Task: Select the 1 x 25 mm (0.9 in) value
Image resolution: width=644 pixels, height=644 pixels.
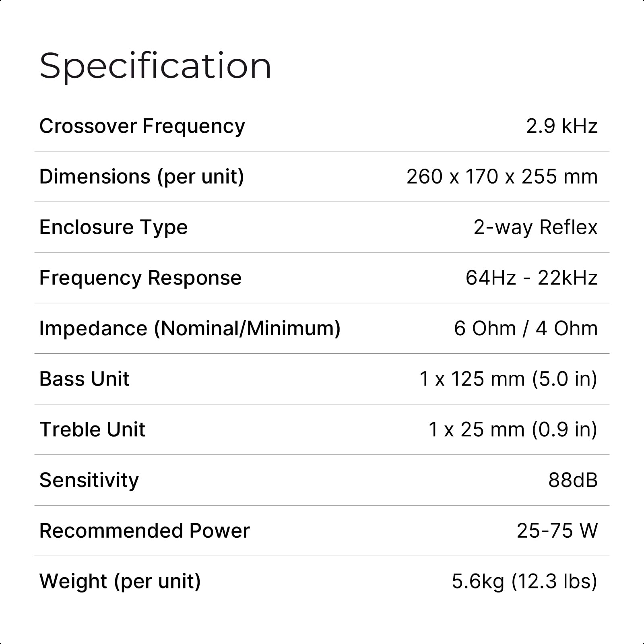Action: tap(513, 429)
